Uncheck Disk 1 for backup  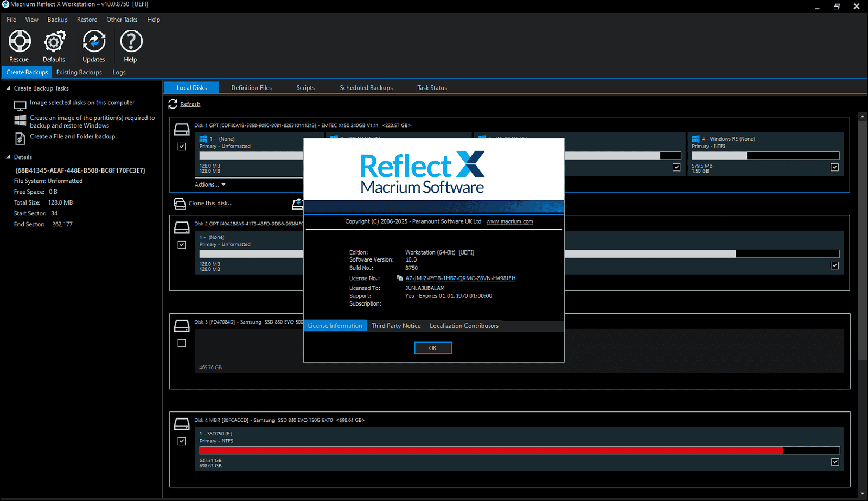tap(181, 146)
